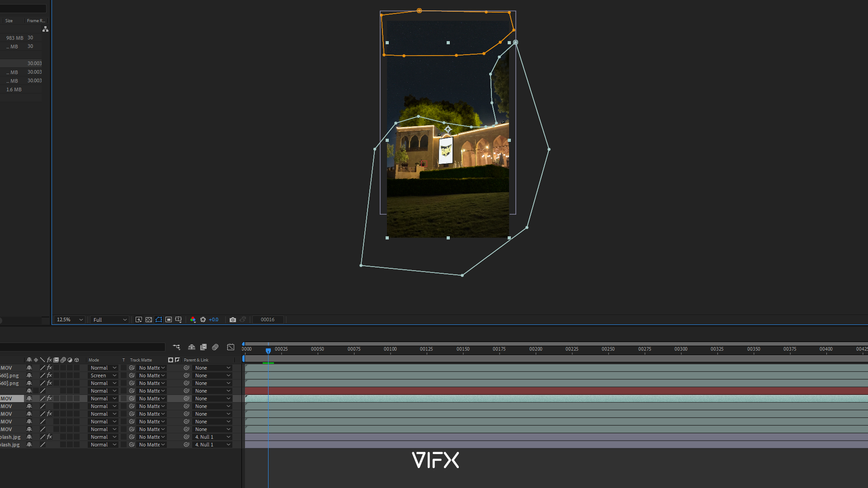
Task: Open the 12.5% magnification dropdown
Action: (x=70, y=319)
